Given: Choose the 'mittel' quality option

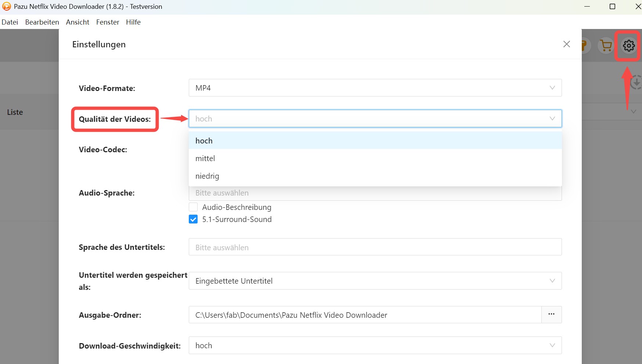Looking at the screenshot, I should click(x=375, y=158).
